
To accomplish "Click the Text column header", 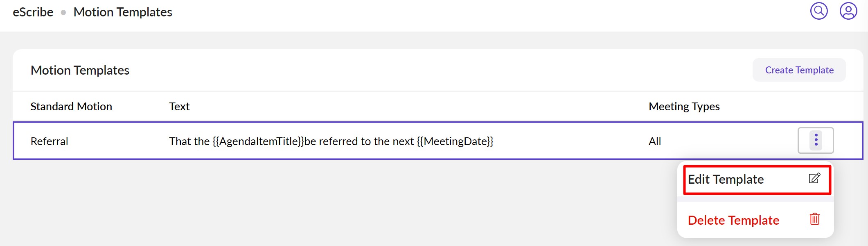I will (x=179, y=107).
